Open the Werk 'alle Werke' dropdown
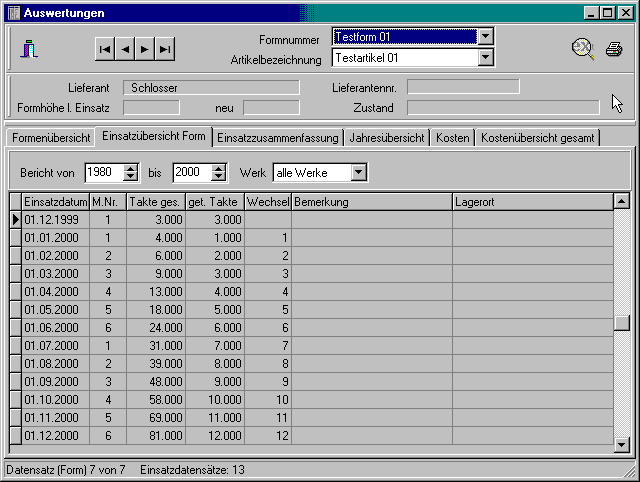Viewport: 640px width, 482px height. [x=359, y=173]
